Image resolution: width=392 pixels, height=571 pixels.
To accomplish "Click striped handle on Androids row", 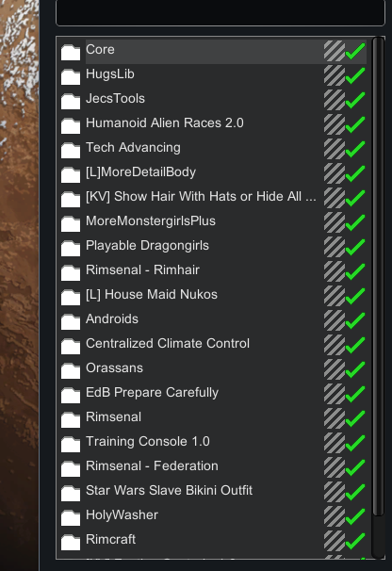I will pos(335,320).
